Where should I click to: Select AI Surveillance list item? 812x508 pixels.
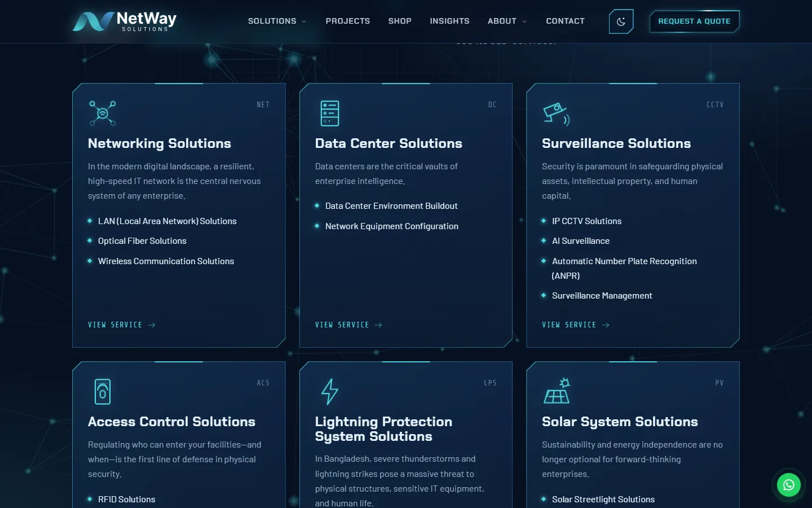point(581,241)
